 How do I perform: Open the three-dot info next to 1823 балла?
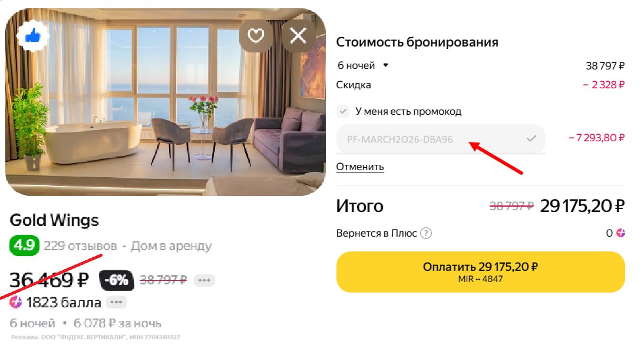[117, 303]
